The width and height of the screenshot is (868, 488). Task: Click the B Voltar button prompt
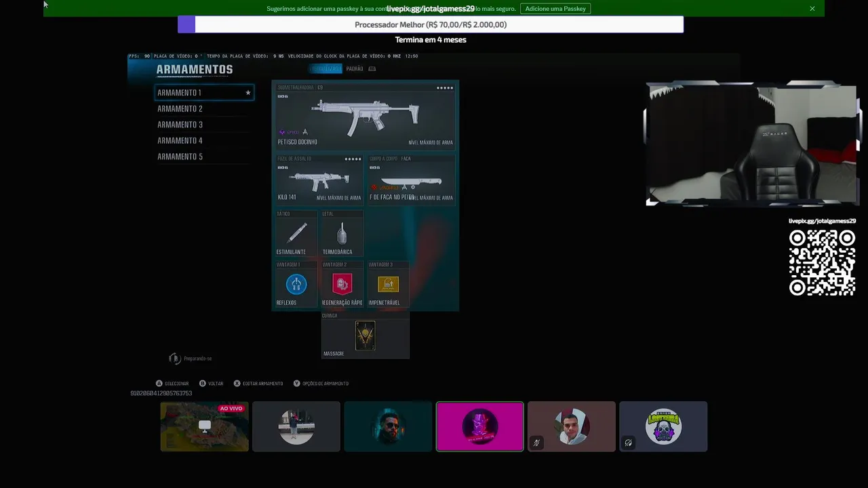tap(211, 384)
